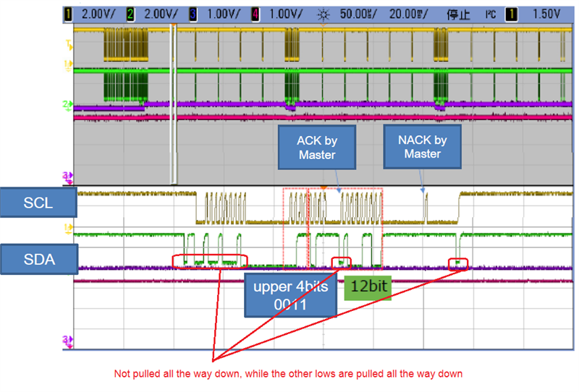Click channel 2 vertical scale 2.00V/
579x392 pixels.
161,14
